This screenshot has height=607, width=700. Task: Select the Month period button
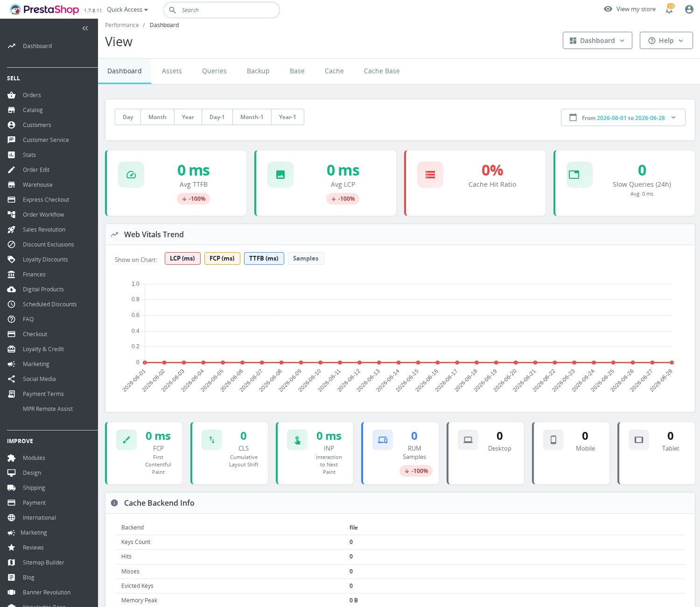[157, 117]
